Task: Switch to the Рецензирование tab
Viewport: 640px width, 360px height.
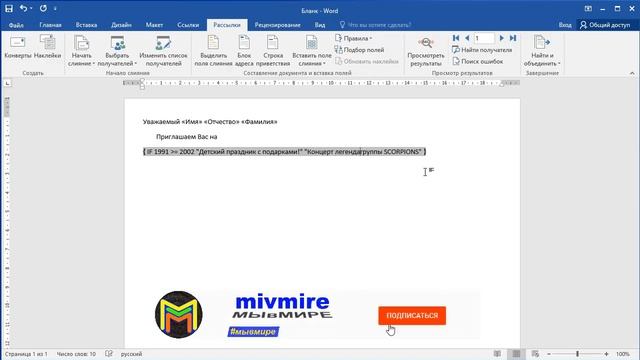Action: tap(278, 25)
